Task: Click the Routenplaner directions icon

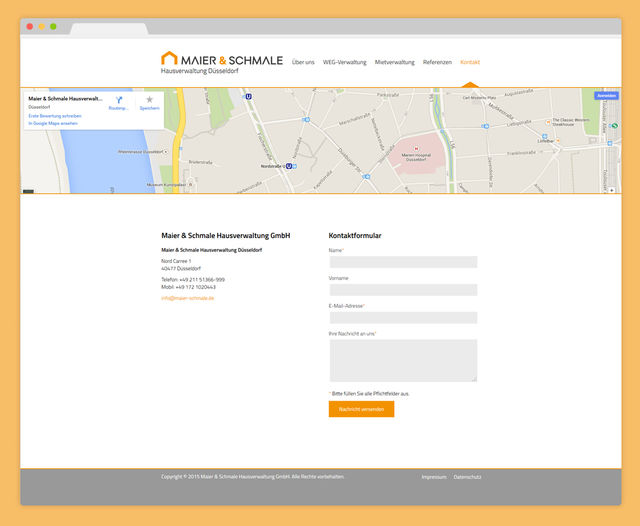Action: pyautogui.click(x=119, y=101)
